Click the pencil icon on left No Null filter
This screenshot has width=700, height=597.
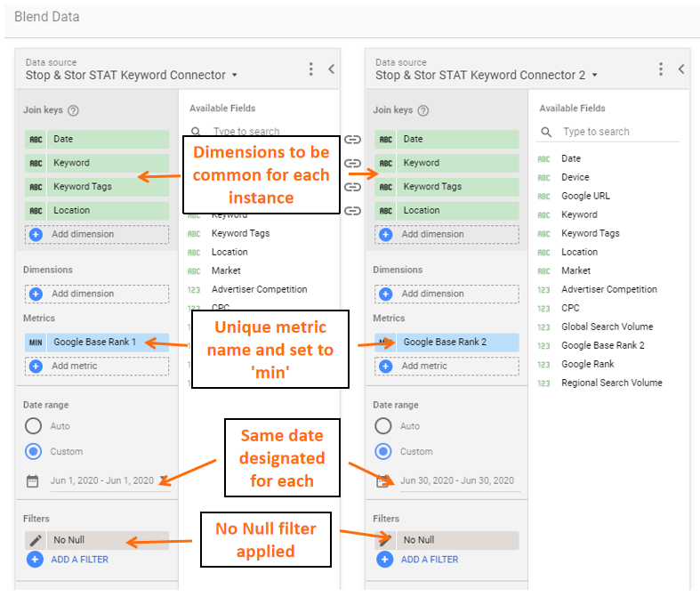36,540
